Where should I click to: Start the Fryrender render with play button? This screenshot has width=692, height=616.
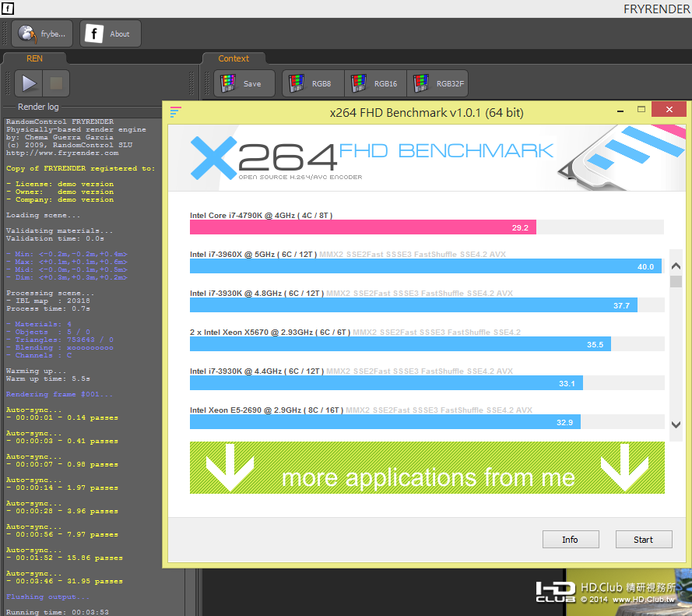[29, 83]
